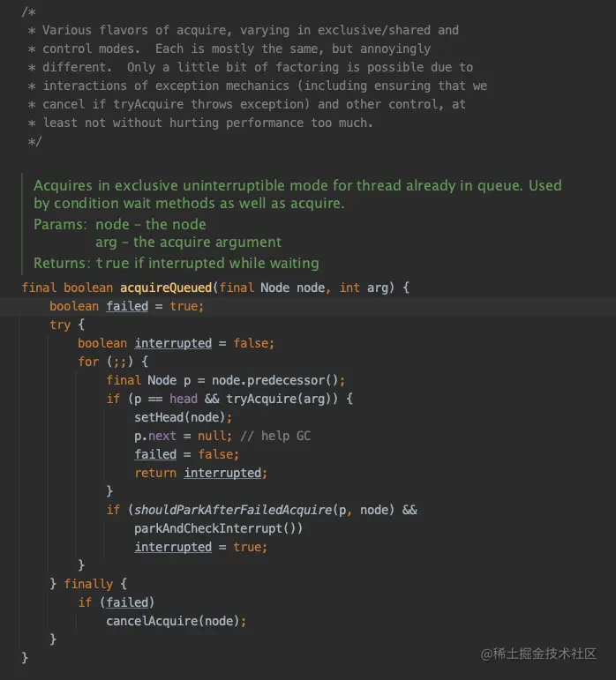
Task: Click the '// help GC' comment
Action: pyautogui.click(x=274, y=436)
